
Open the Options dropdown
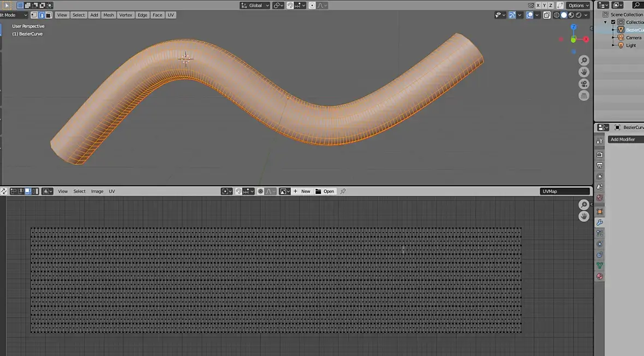click(x=579, y=5)
